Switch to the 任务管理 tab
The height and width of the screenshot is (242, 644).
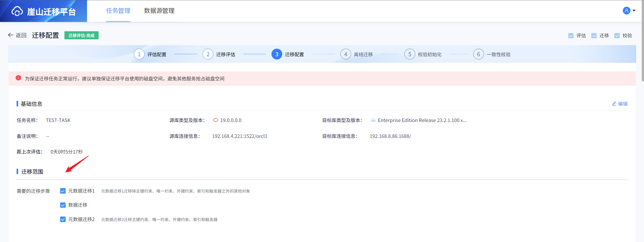(118, 11)
